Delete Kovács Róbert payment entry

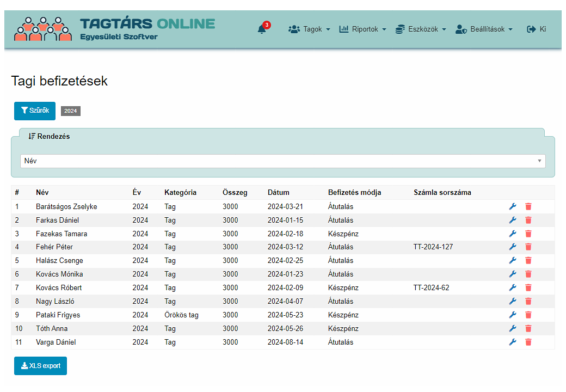point(528,287)
